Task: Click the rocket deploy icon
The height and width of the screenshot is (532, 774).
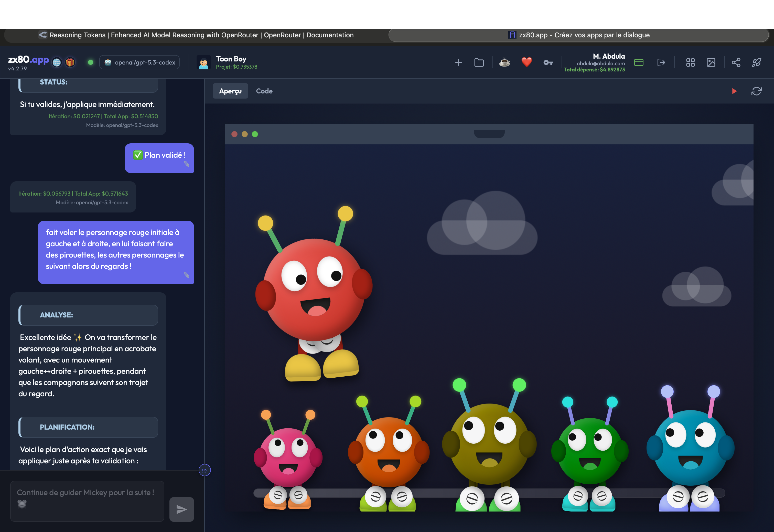Action: 756,62
